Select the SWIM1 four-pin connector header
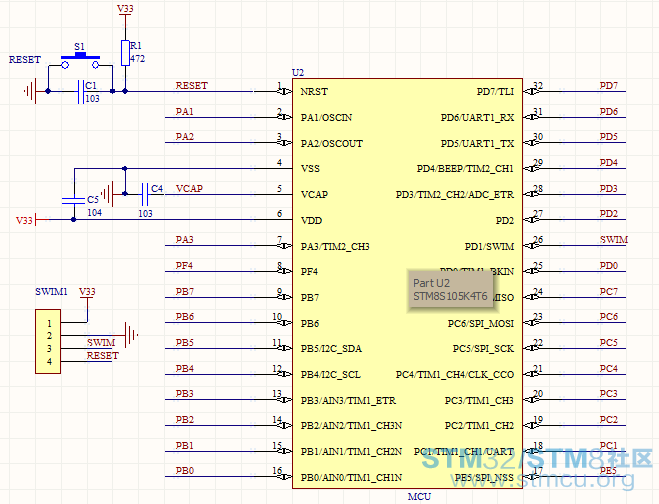 47,342
